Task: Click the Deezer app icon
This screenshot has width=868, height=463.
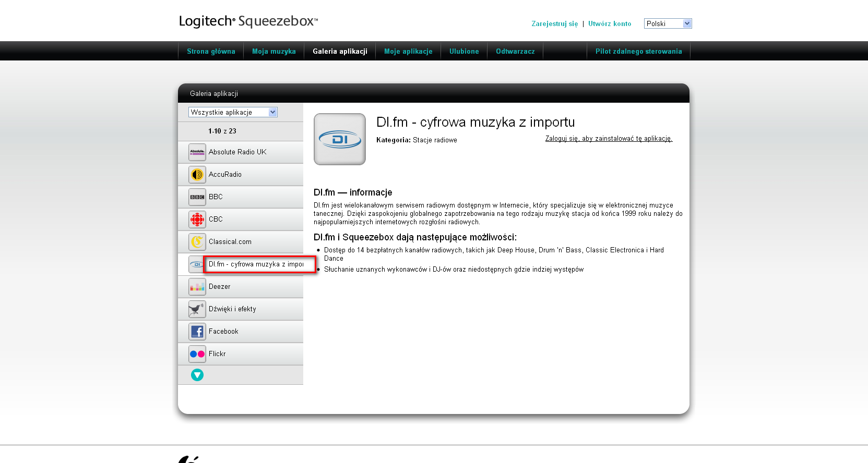Action: [197, 287]
